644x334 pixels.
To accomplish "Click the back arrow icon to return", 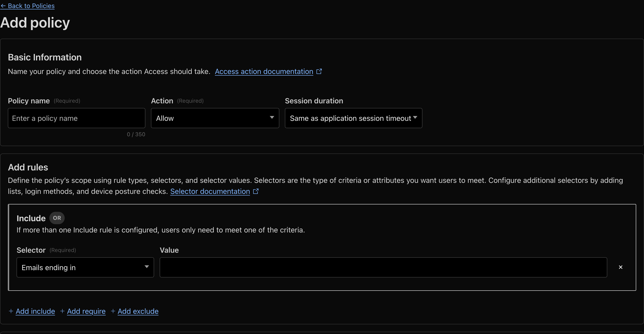I will tap(3, 6).
